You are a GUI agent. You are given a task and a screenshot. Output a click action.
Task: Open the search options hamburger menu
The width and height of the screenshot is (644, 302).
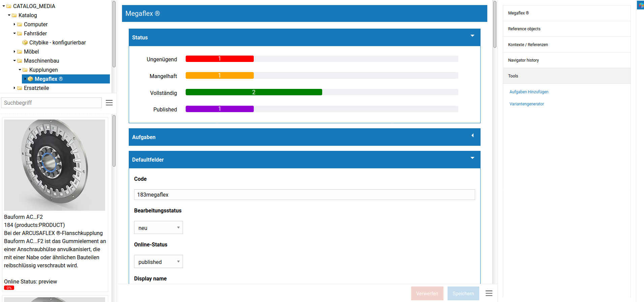click(x=109, y=103)
